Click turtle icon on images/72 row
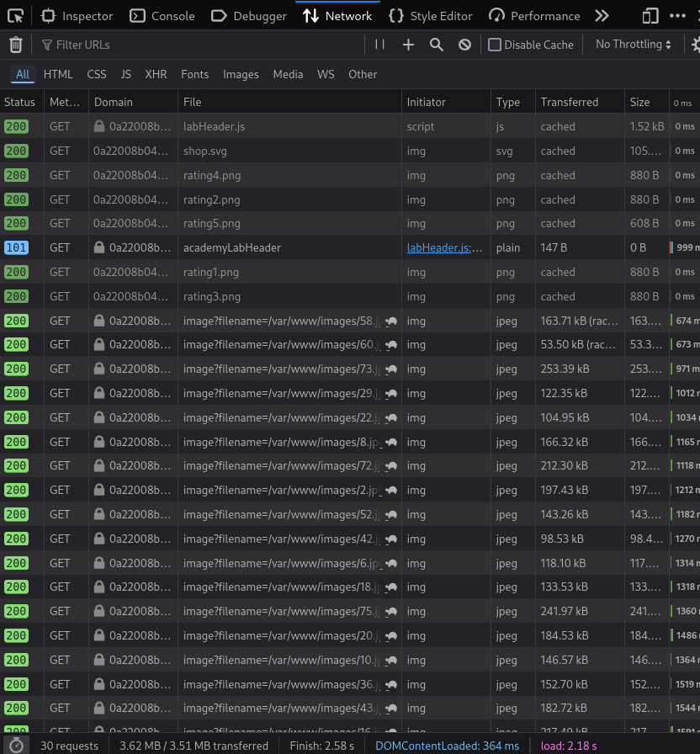This screenshot has width=700, height=754. pyautogui.click(x=391, y=465)
